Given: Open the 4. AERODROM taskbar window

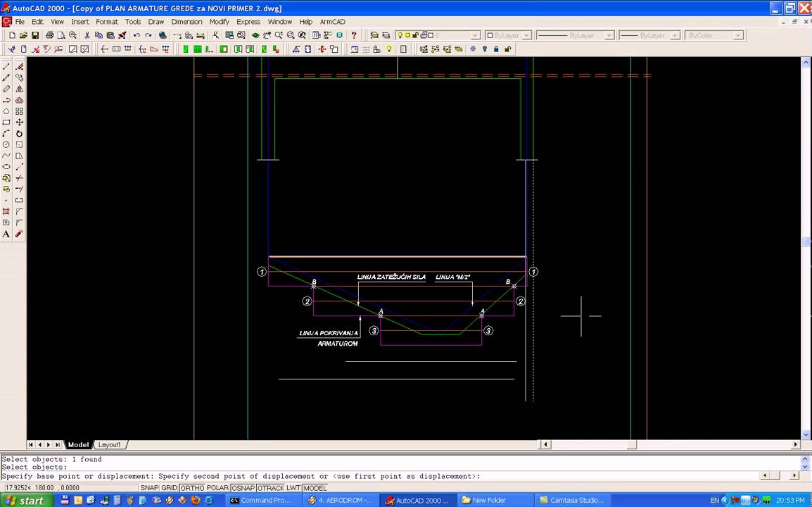Looking at the screenshot, I should [341, 500].
